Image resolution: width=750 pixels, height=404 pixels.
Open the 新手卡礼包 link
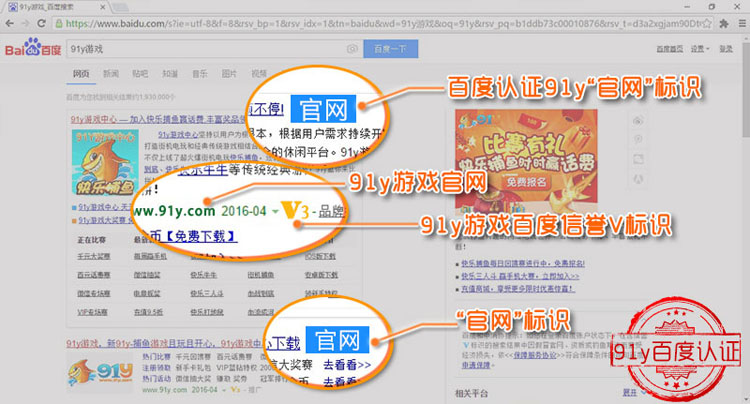point(193,368)
